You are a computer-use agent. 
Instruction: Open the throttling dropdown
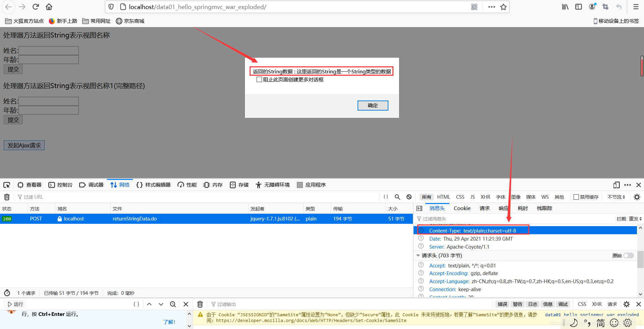(x=616, y=197)
